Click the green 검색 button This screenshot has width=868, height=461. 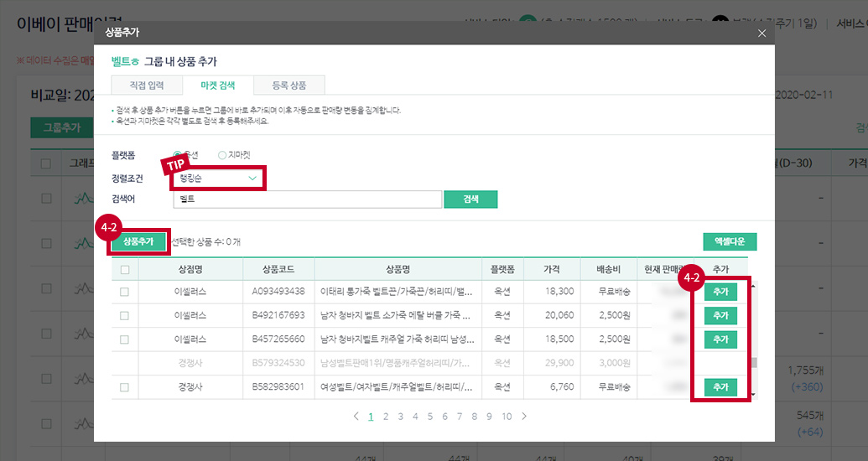pyautogui.click(x=470, y=199)
